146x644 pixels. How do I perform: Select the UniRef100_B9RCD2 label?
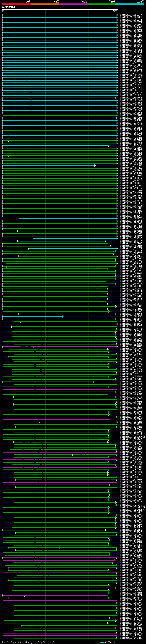click(131, 40)
